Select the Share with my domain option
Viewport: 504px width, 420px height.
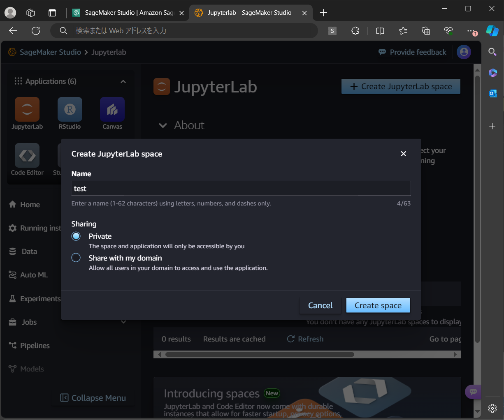point(76,258)
